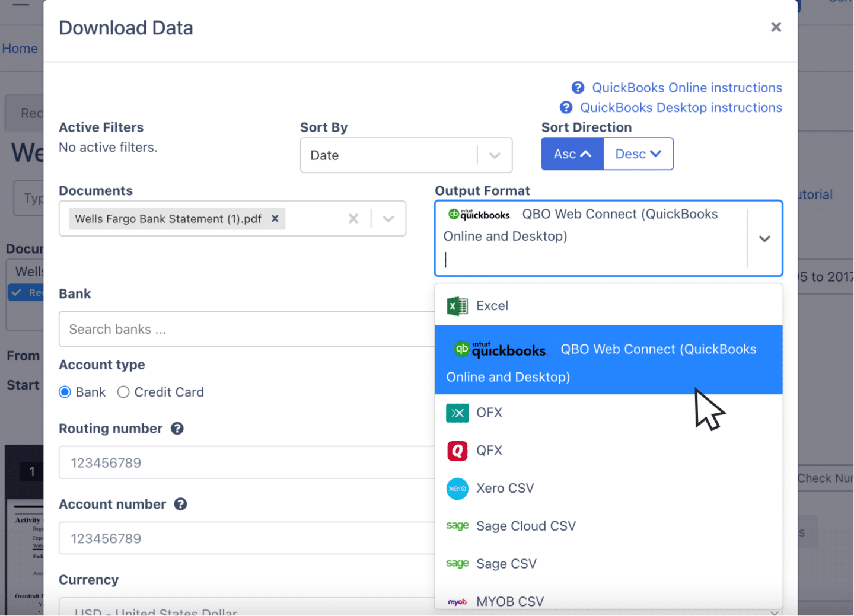Click the Excel icon in format list
This screenshot has height=616, width=854.
[x=457, y=306]
